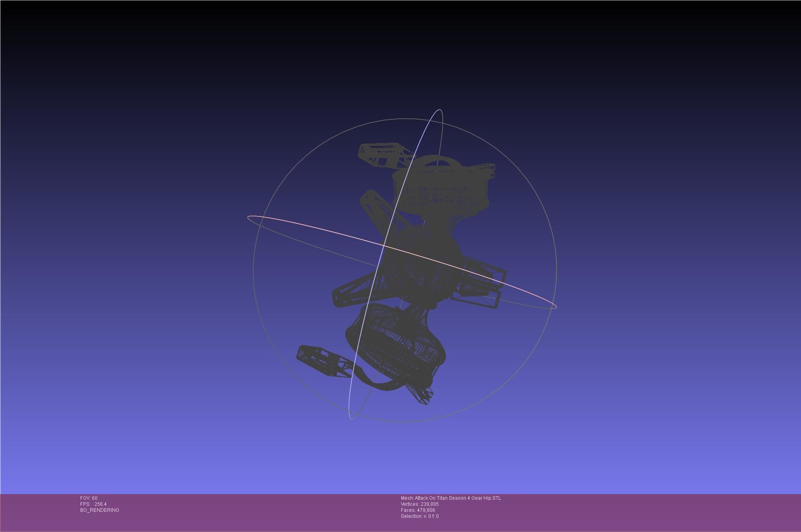The width and height of the screenshot is (801, 532).
Task: Click the Faces count text
Action: [417, 510]
